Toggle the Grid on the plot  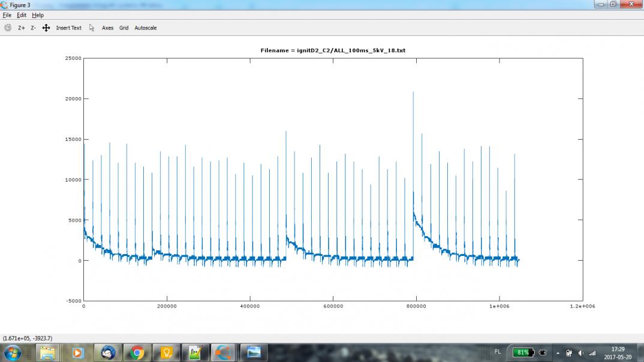(124, 28)
